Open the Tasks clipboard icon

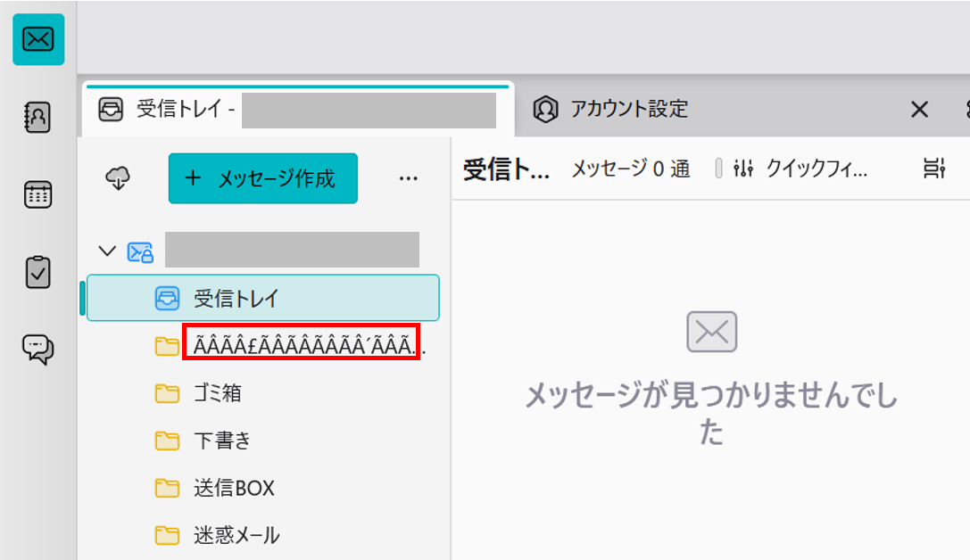coord(37,272)
